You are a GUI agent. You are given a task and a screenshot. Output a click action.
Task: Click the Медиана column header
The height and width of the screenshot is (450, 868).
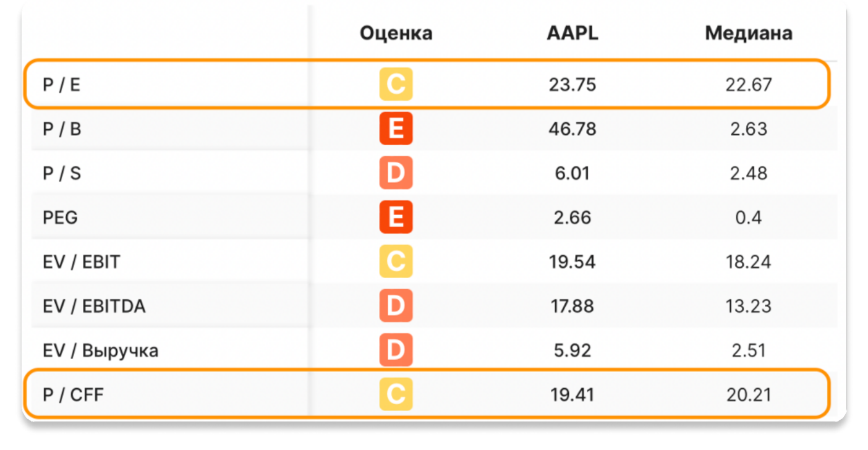(x=749, y=33)
